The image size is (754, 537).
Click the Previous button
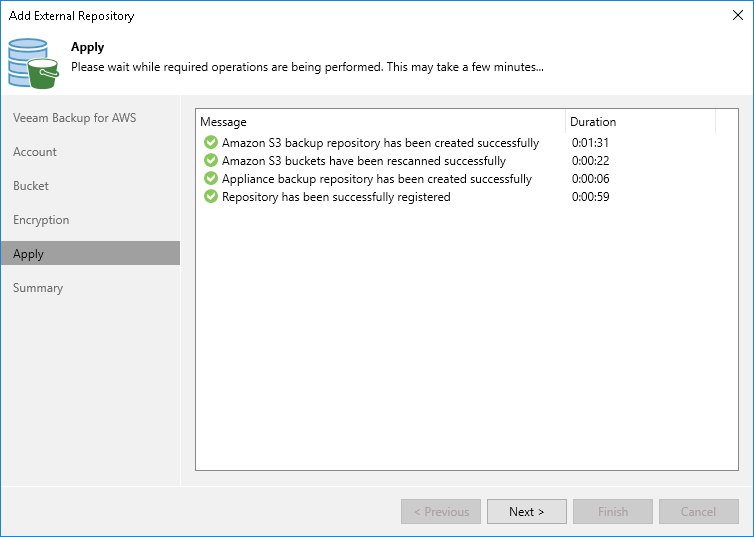441,512
